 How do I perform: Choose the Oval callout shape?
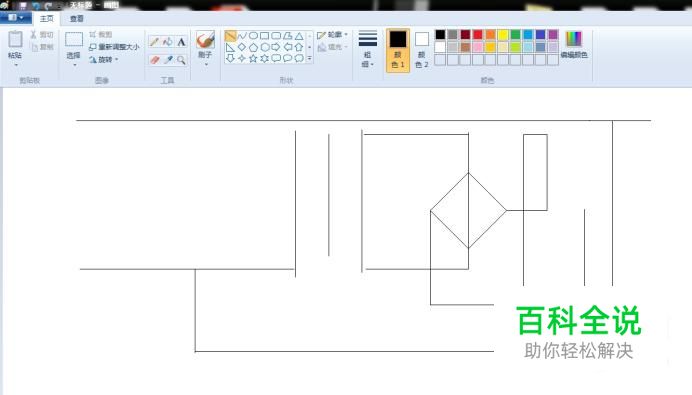click(x=288, y=58)
